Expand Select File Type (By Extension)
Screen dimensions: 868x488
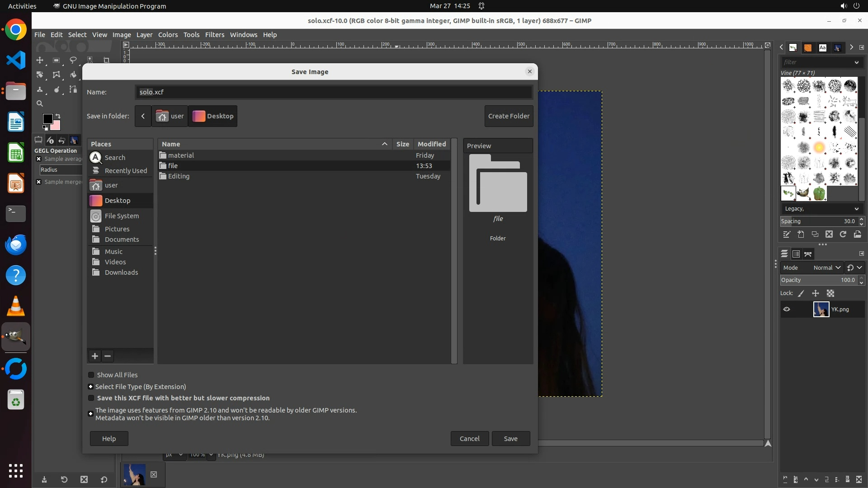[90, 387]
